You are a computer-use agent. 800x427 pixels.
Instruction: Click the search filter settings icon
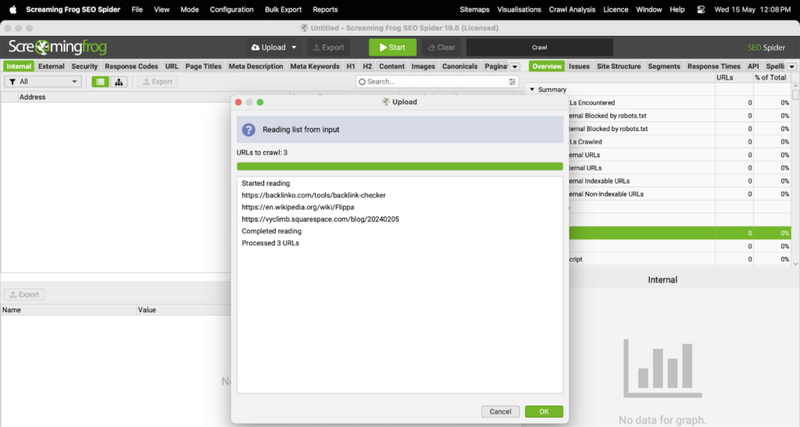(513, 82)
